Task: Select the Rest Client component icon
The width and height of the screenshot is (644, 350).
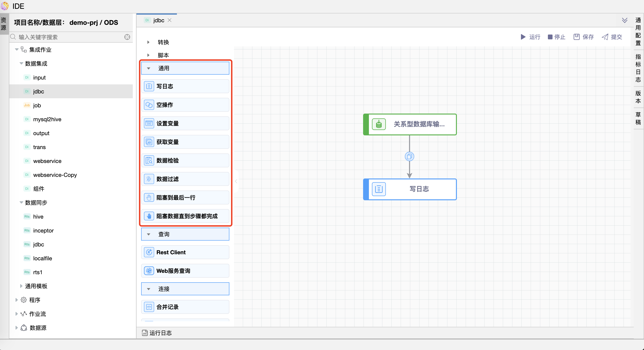Action: coord(149,252)
